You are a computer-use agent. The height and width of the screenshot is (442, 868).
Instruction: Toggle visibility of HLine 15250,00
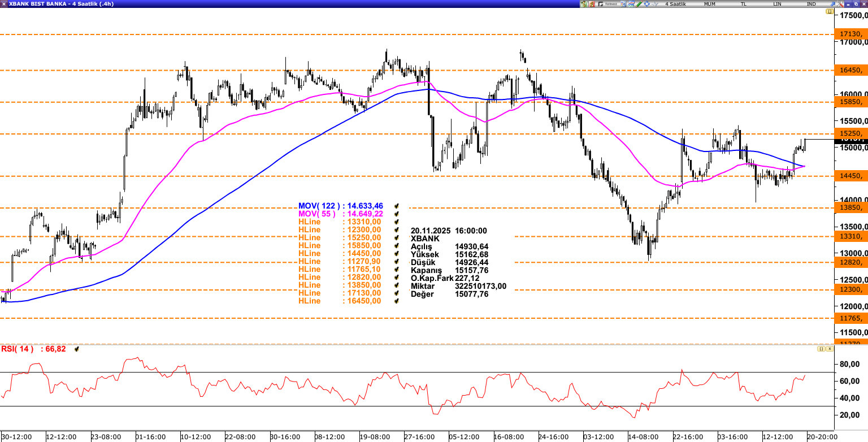point(397,238)
